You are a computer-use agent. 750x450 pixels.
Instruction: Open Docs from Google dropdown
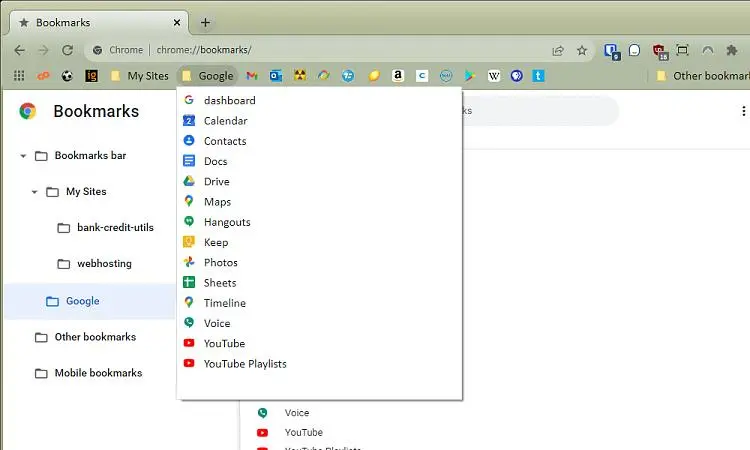coord(319,161)
